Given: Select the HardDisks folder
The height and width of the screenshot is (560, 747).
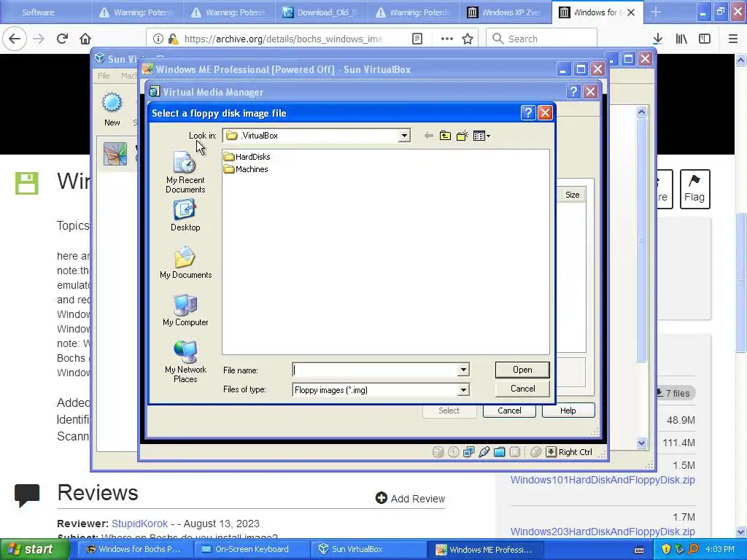Looking at the screenshot, I should click(247, 157).
